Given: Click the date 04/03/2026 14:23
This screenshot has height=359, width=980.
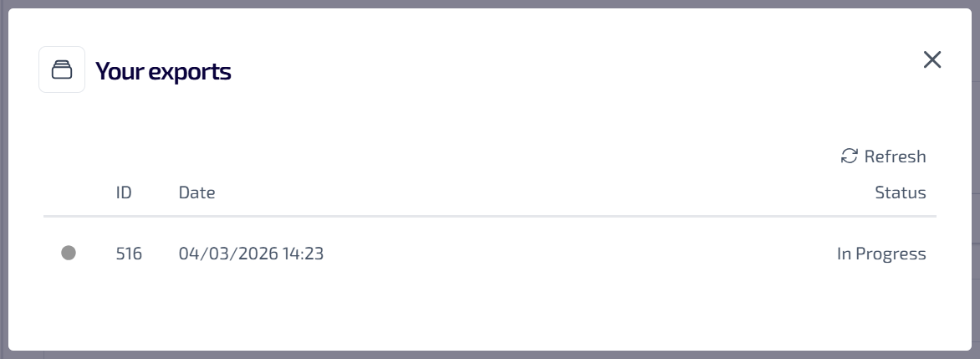Looking at the screenshot, I should (x=251, y=254).
